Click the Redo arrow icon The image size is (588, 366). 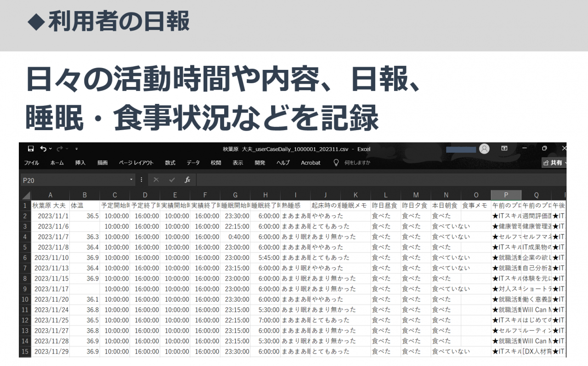(59, 149)
